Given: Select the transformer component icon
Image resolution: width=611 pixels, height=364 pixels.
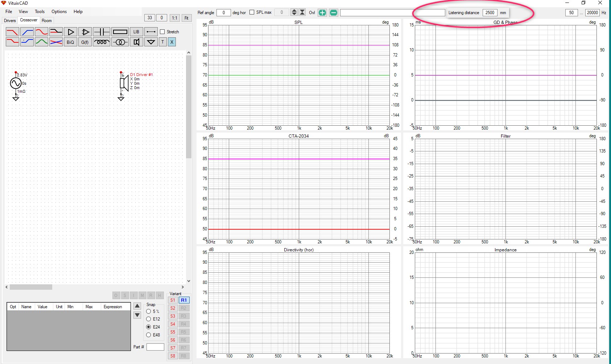Looking at the screenshot, I should 120,42.
